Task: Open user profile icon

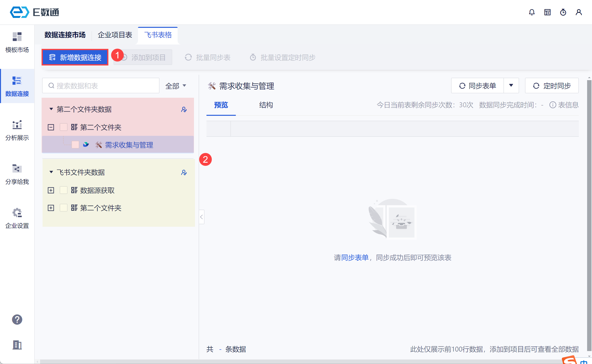Action: [579, 12]
